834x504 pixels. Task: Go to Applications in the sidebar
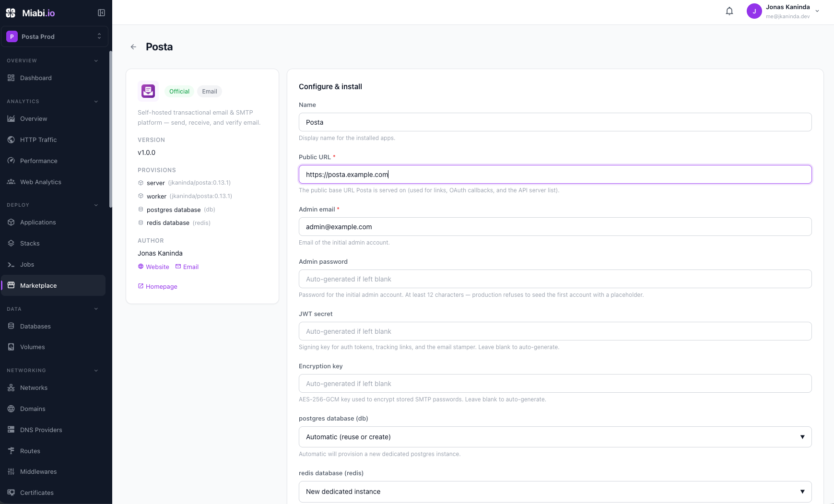pyautogui.click(x=53, y=222)
